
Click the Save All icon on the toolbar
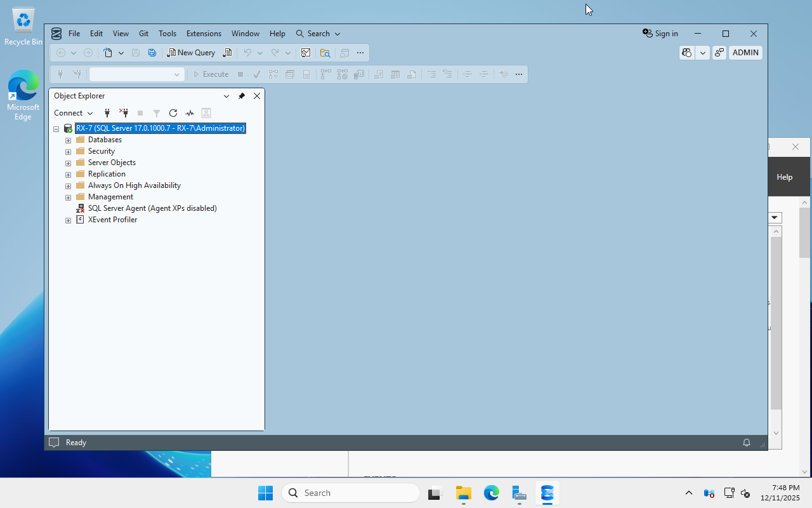tap(152, 53)
